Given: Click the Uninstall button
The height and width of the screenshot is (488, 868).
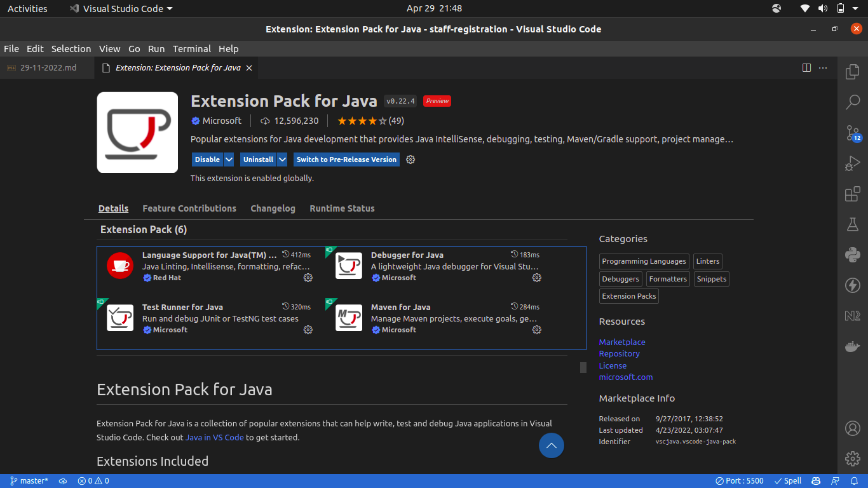Looking at the screenshot, I should point(259,159).
